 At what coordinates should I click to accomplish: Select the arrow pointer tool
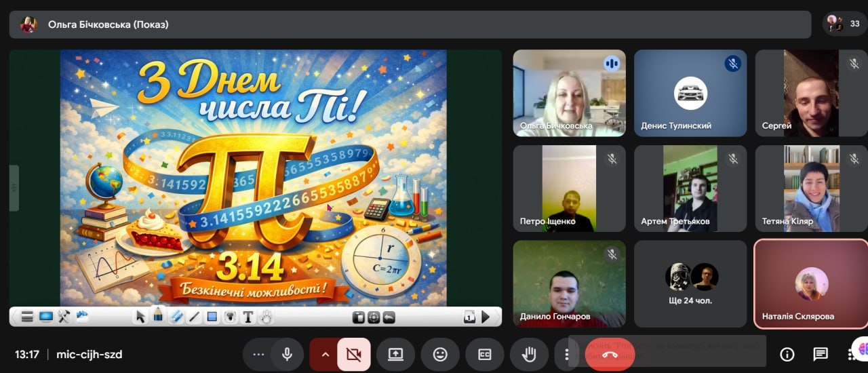pos(140,317)
